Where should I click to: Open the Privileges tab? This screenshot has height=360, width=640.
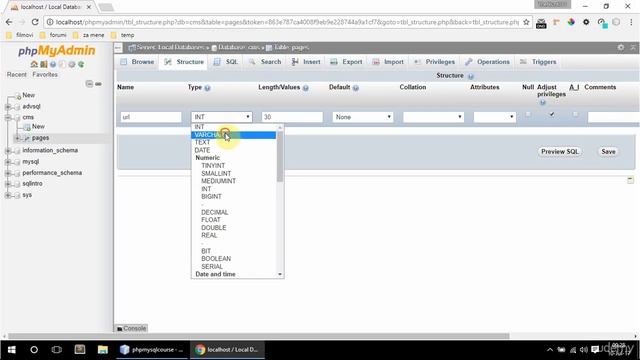pyautogui.click(x=435, y=62)
